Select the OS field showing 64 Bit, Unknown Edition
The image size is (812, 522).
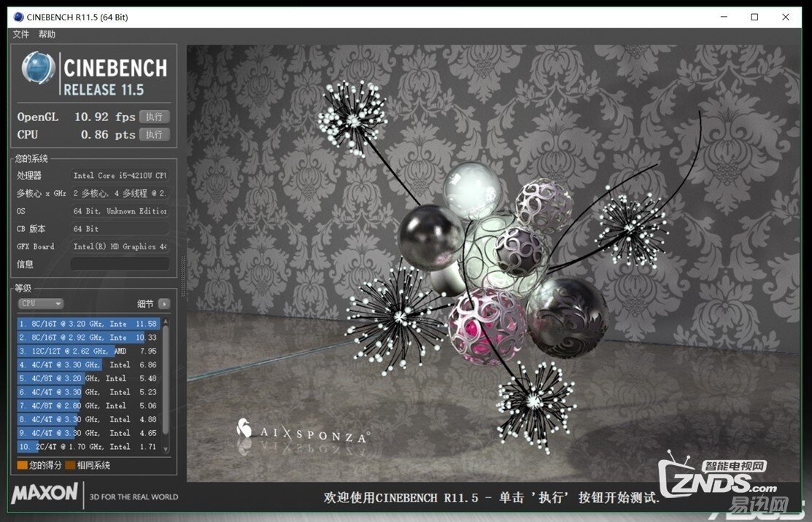(120, 211)
